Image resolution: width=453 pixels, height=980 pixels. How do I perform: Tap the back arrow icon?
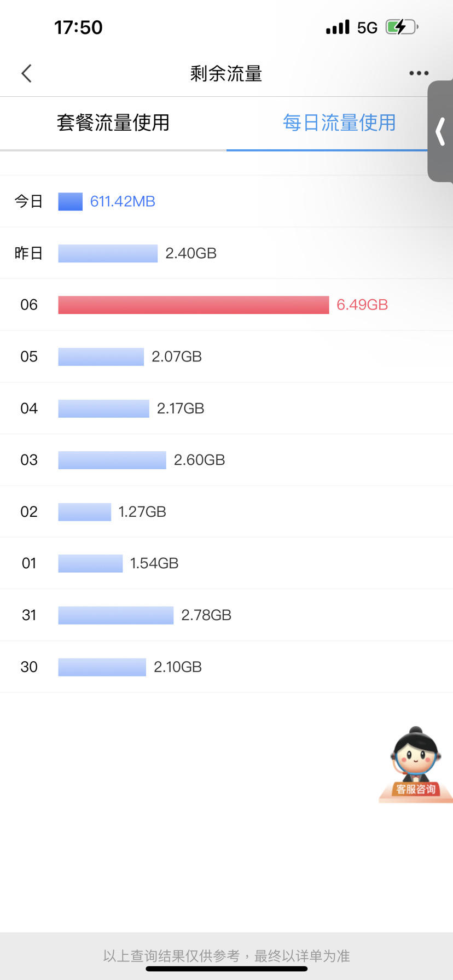[26, 73]
